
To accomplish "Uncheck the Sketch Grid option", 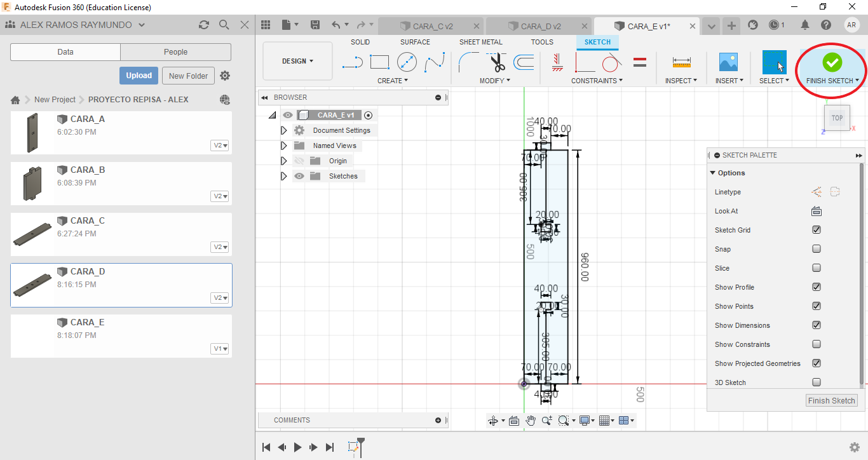I will pos(817,230).
